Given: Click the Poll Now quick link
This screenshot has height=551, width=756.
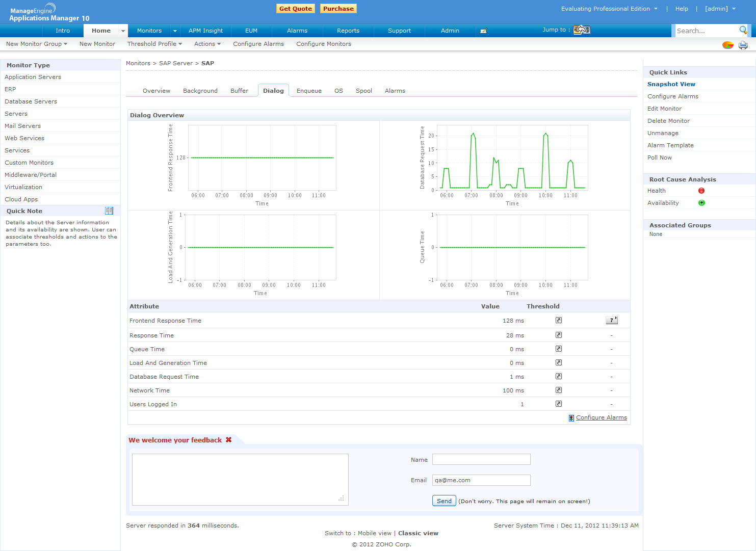Looking at the screenshot, I should click(x=660, y=158).
